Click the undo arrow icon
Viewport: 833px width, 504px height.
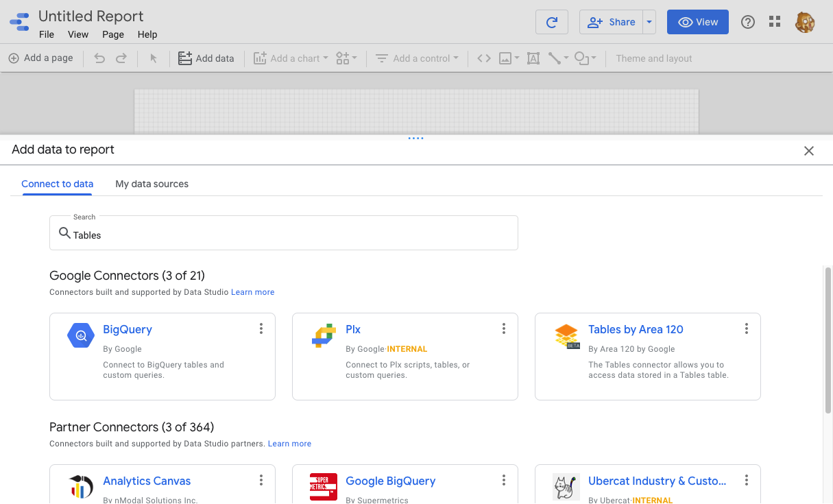pyautogui.click(x=99, y=58)
